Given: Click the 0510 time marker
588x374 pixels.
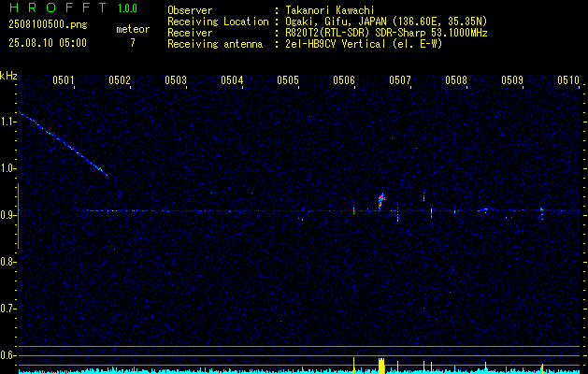Looking at the screenshot, I should [568, 80].
